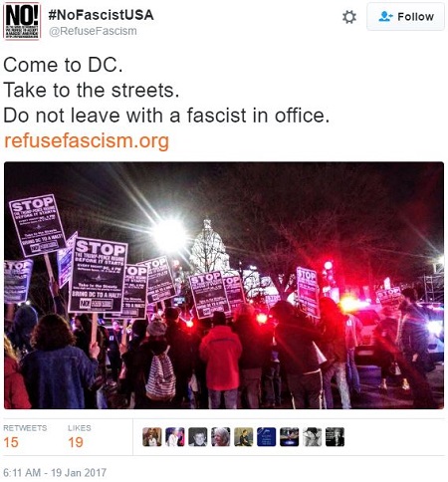
Task: Click the solid blue liker avatar
Action: click(x=267, y=437)
